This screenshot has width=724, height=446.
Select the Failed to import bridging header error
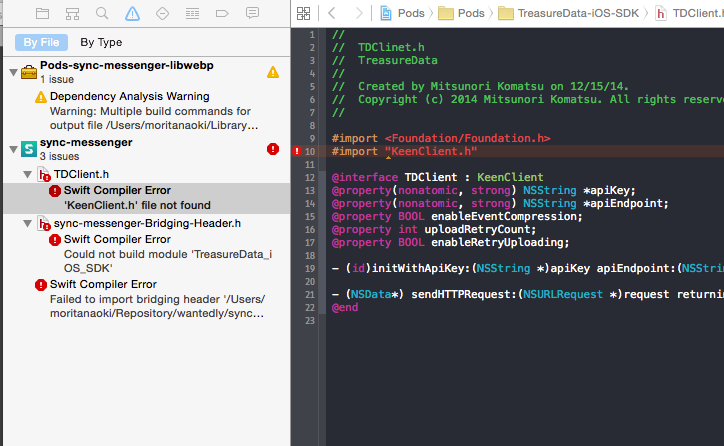[147, 299]
